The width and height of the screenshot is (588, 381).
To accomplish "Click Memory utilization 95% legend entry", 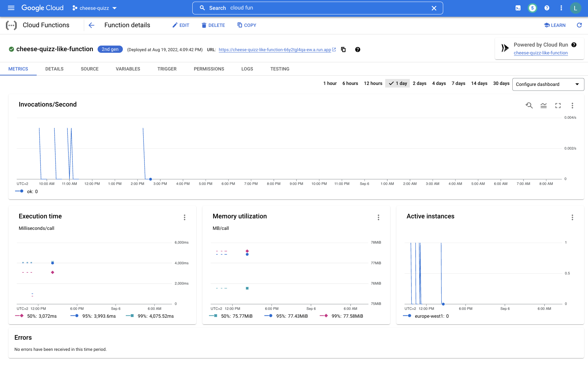I will 286,316.
